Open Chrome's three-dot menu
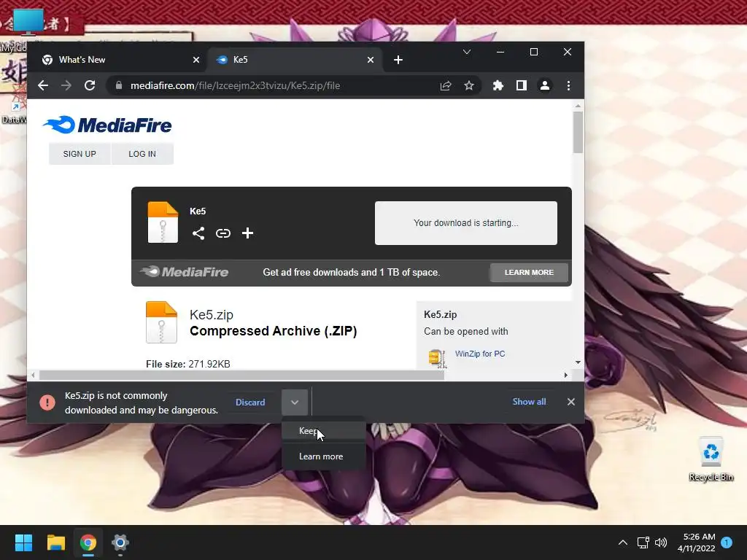 tap(568, 86)
